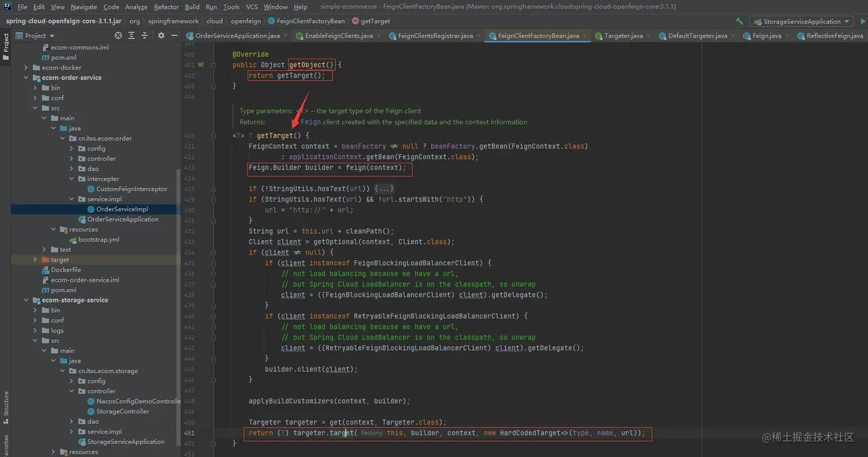The height and width of the screenshot is (457, 868).
Task: Switch to OrderServiceApplication.java tab
Action: (x=237, y=36)
